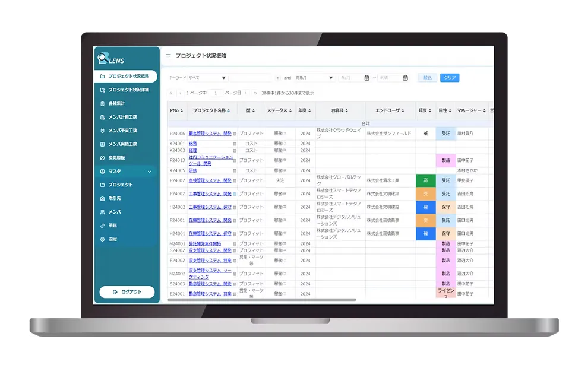
Task: Sort by the PNo column
Action: click(x=176, y=110)
